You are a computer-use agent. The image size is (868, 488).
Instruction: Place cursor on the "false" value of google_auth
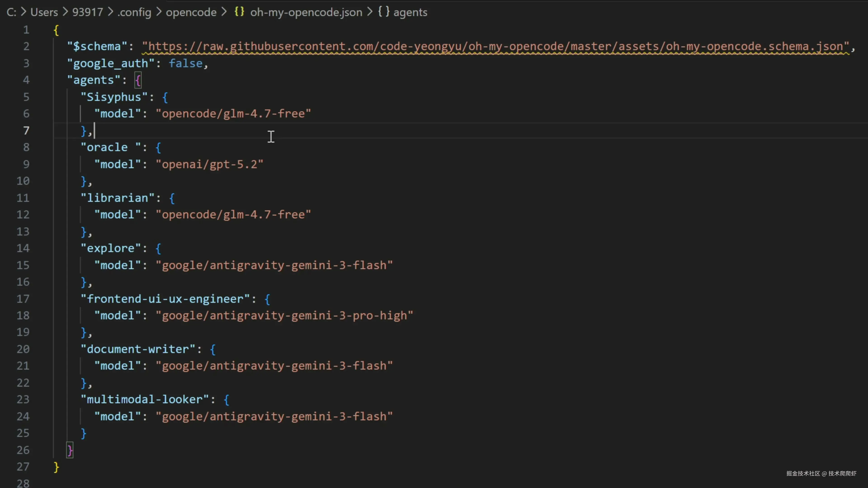[x=186, y=63]
